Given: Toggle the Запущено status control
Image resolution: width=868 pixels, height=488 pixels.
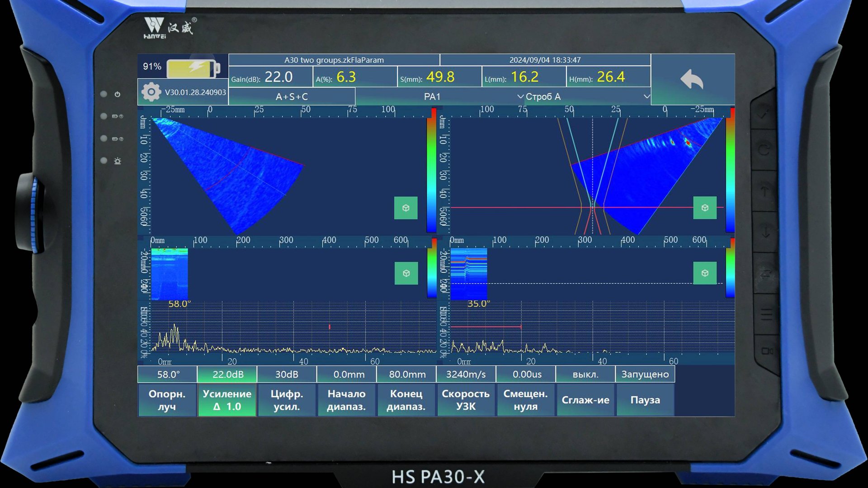Looking at the screenshot, I should (x=645, y=374).
